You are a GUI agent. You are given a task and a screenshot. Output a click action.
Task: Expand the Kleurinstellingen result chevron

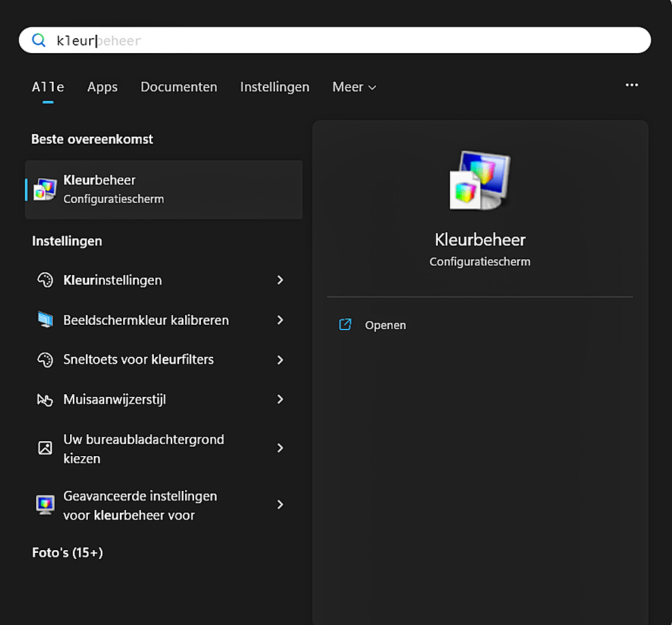(281, 280)
